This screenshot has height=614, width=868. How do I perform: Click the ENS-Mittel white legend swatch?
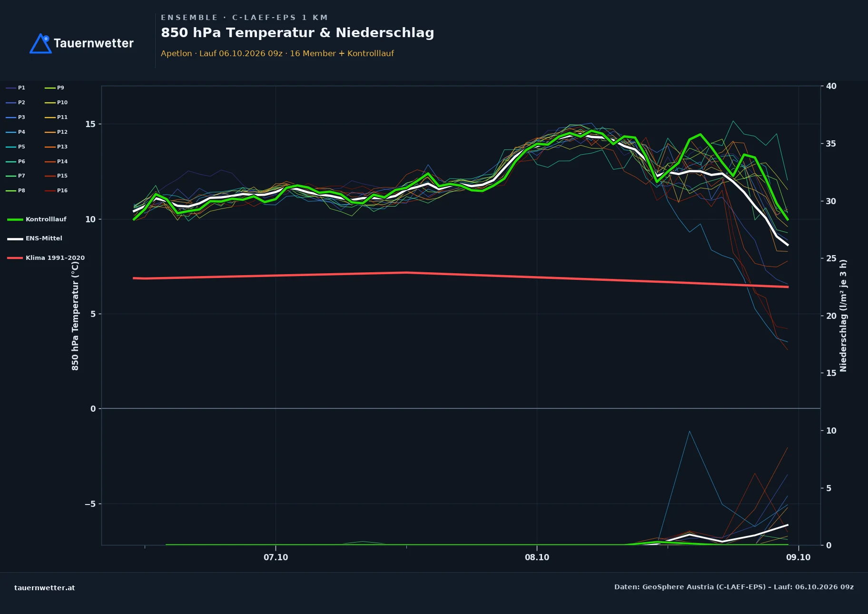click(x=15, y=238)
